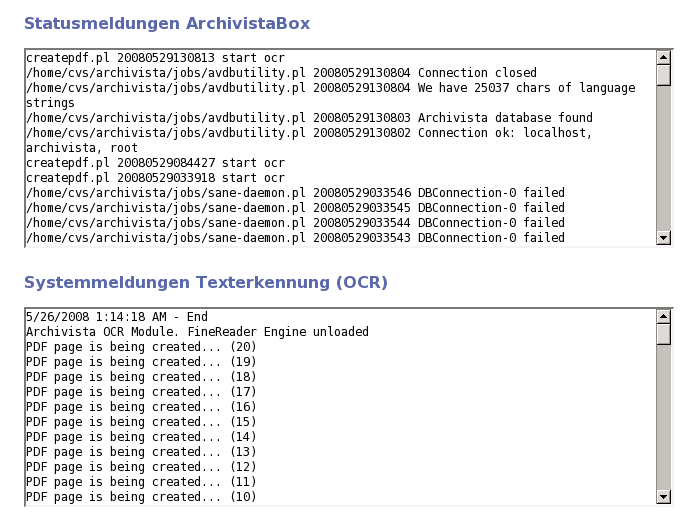Click the 'PDF page is being created... (11)' line
The width and height of the screenshot is (682, 523).
click(x=141, y=482)
